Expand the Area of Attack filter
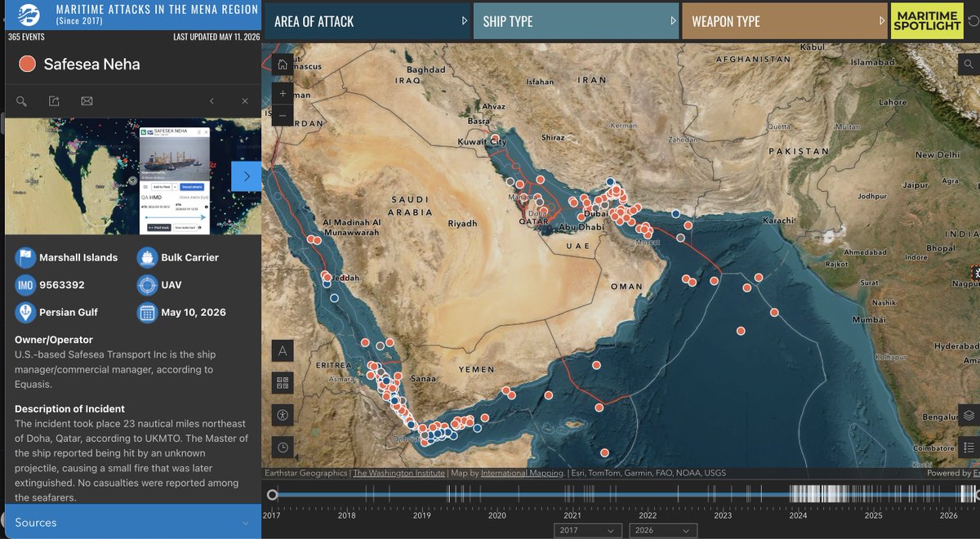The width and height of the screenshot is (980, 539). click(366, 21)
